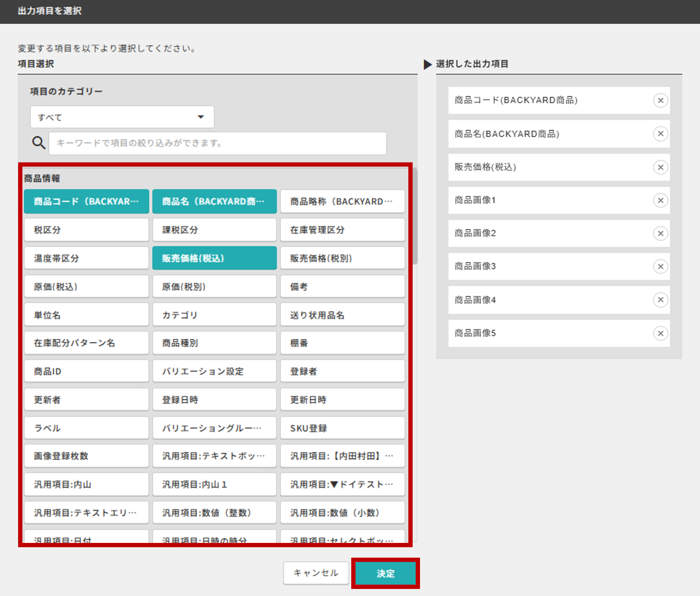Image resolution: width=700 pixels, height=596 pixels.
Task: Select the 汎用項目:【内田村田】… item
Action: (x=343, y=456)
